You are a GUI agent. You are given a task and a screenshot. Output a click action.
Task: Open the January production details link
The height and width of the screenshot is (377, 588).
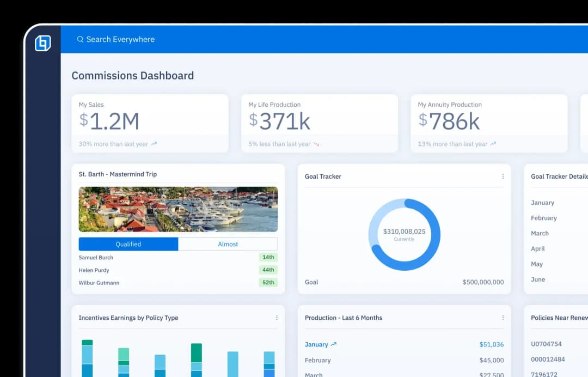[317, 344]
